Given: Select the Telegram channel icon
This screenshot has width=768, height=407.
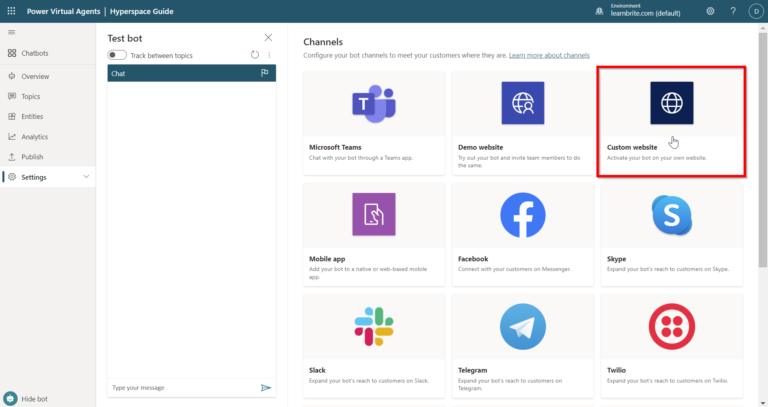Looking at the screenshot, I should 523,326.
